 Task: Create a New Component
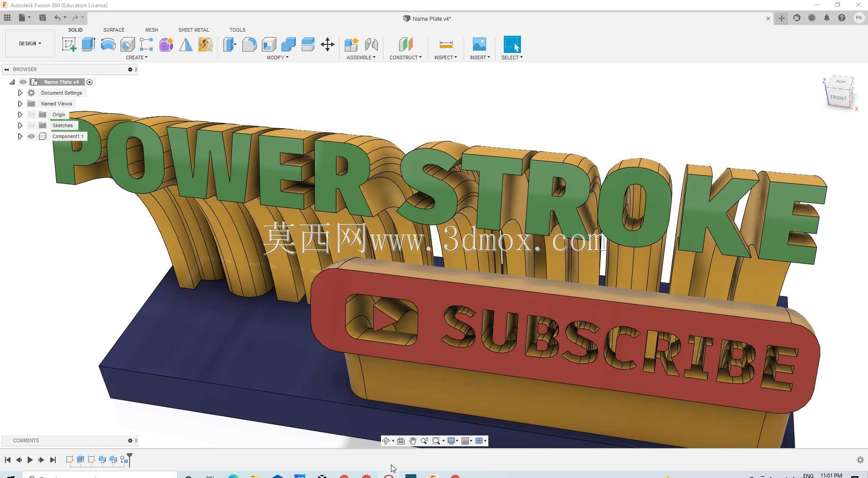(x=351, y=44)
